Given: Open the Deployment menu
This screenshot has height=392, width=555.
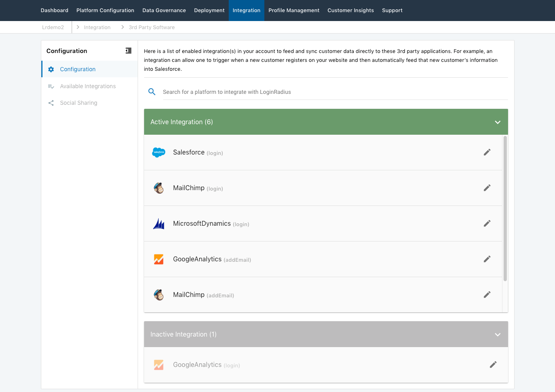Looking at the screenshot, I should tap(209, 11).
